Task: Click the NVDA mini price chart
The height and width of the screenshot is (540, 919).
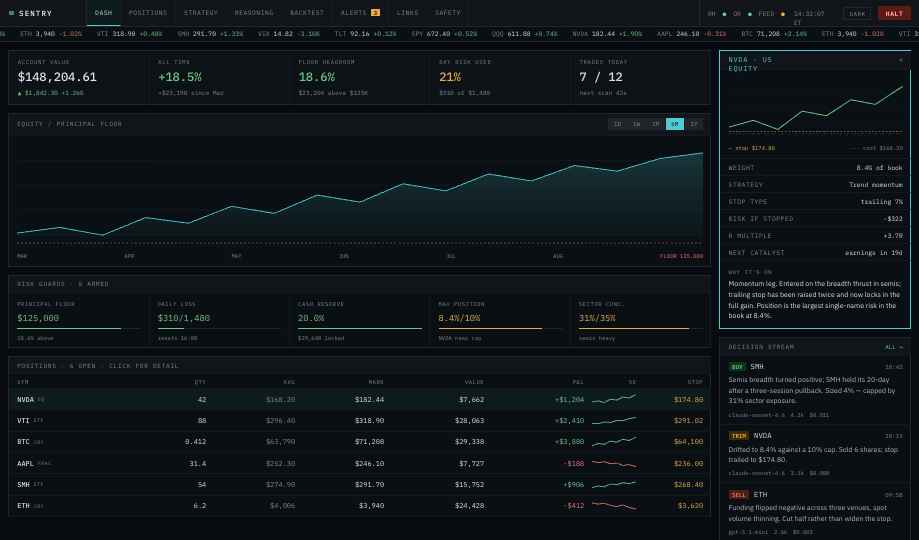Action: coord(815,108)
